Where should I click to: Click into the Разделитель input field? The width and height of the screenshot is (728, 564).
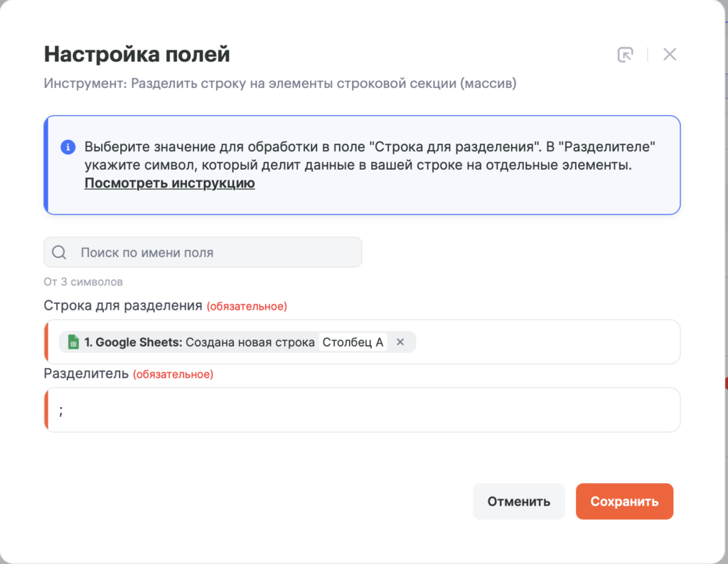362,410
